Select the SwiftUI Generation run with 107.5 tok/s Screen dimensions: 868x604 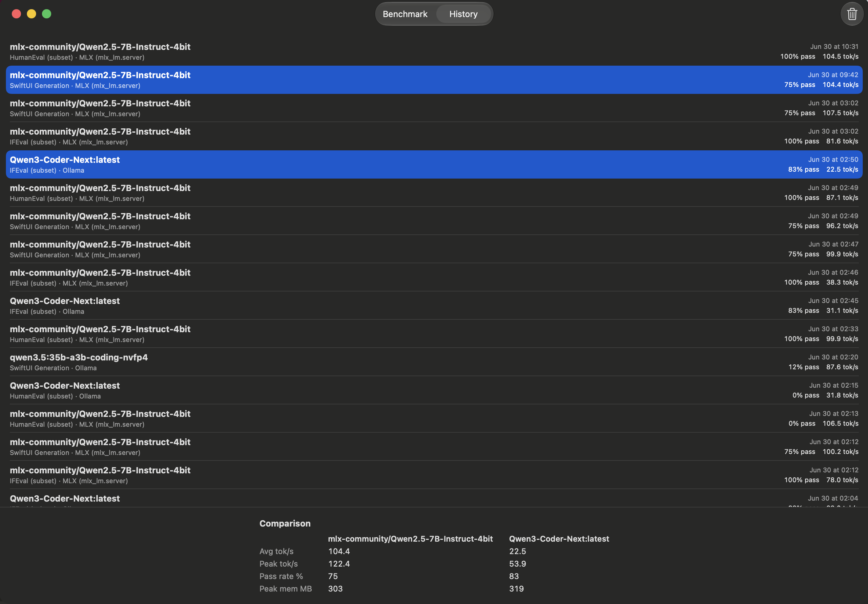[x=434, y=108]
